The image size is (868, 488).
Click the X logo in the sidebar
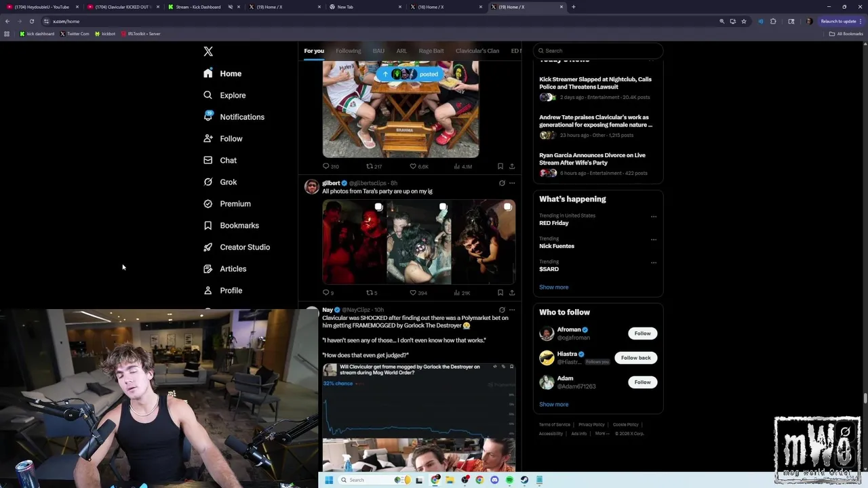pos(208,52)
